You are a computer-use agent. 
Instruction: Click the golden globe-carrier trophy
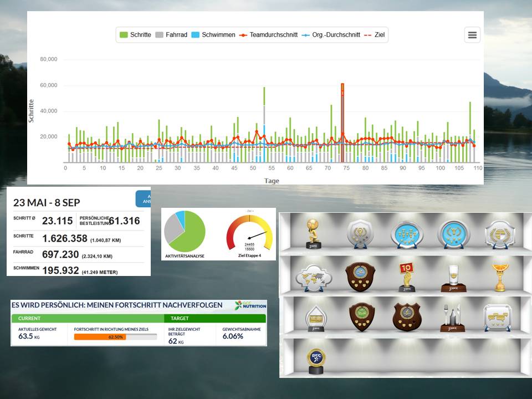[314, 233]
